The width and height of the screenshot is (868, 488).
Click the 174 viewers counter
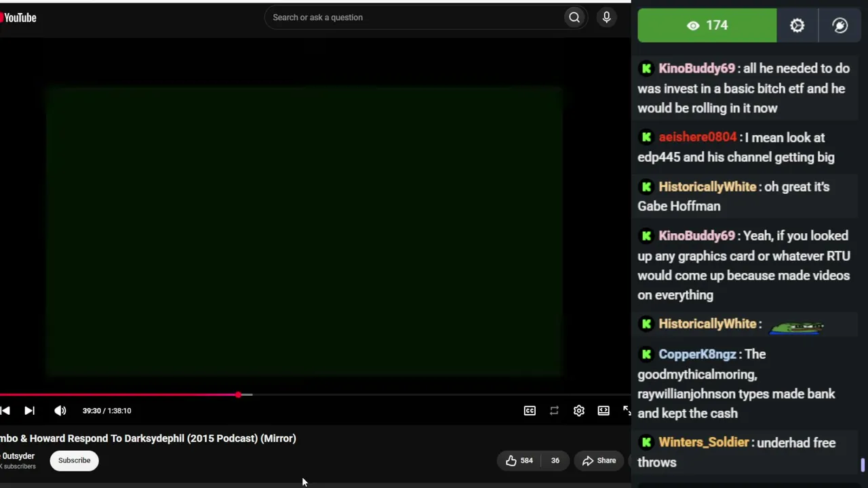[707, 26]
